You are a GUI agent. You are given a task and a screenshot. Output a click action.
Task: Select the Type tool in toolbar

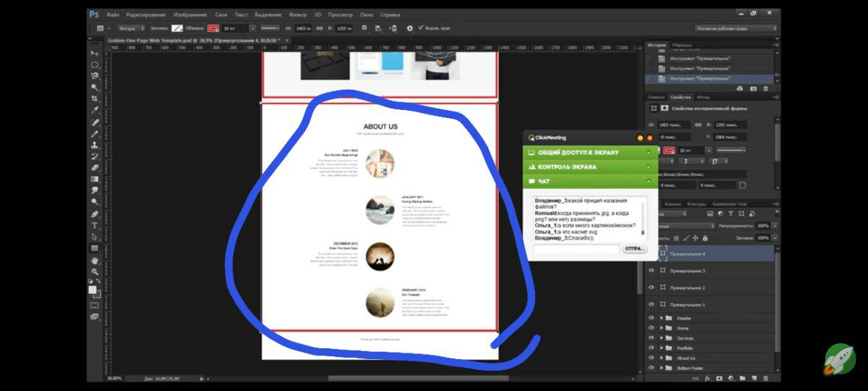point(94,225)
